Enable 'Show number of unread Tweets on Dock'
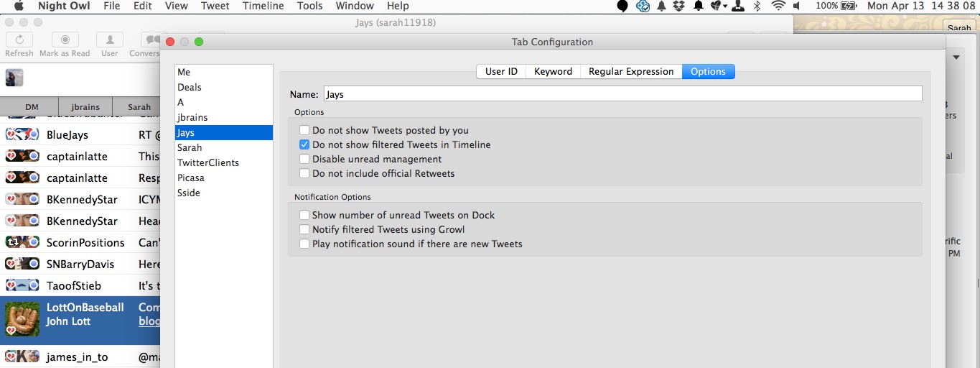Image resolution: width=980 pixels, height=368 pixels. point(304,215)
